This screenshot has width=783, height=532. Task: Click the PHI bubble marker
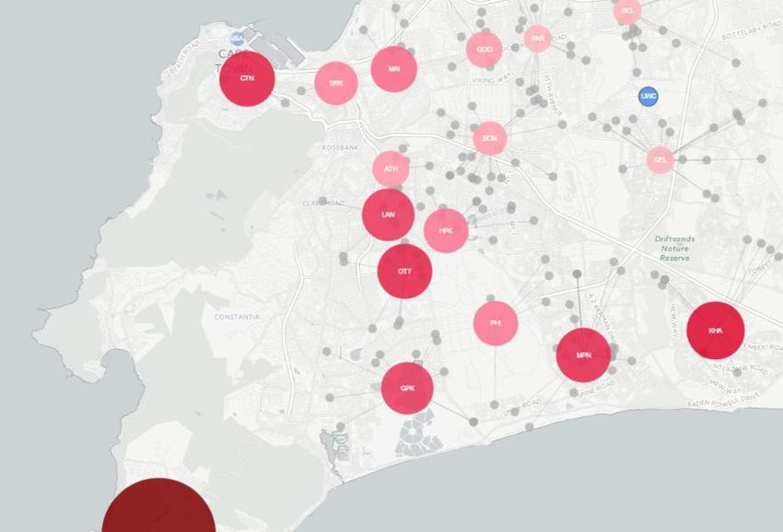click(496, 323)
